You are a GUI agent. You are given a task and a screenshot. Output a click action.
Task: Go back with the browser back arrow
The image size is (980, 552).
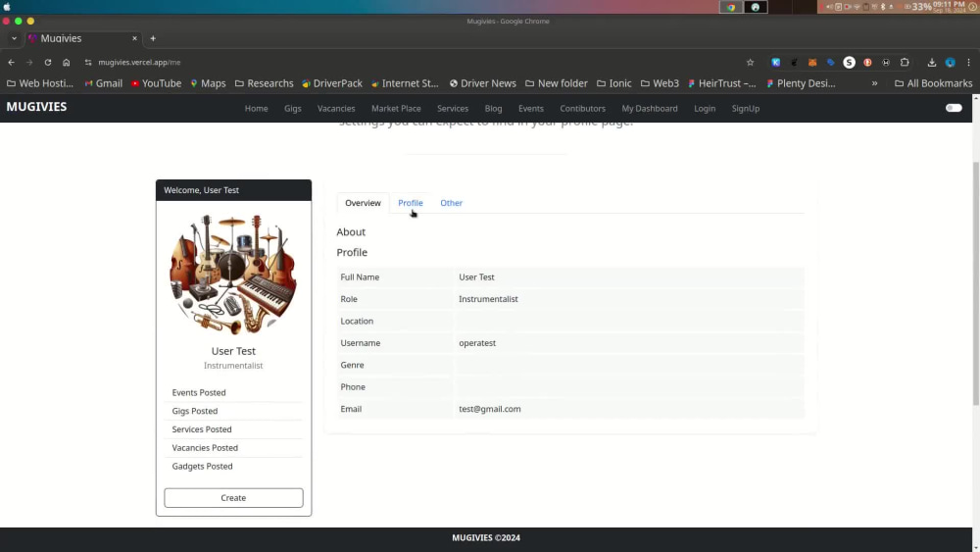(11, 63)
